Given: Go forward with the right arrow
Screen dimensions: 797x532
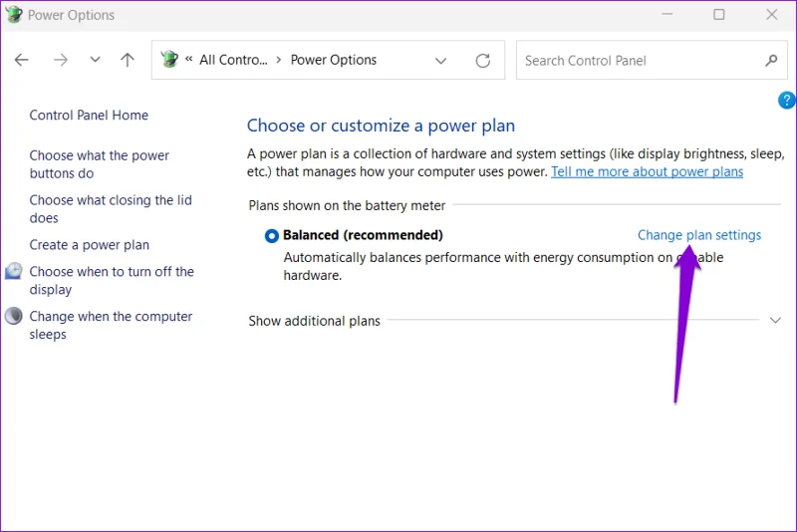Looking at the screenshot, I should (61, 60).
